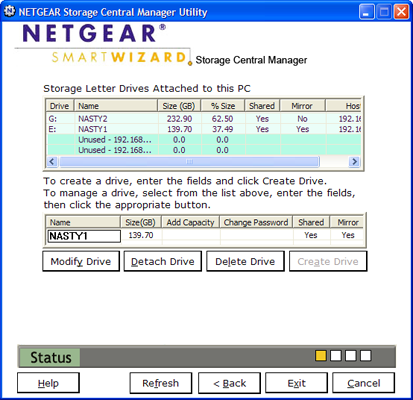Click the Name input field containing NASTY1
The height and width of the screenshot is (400, 413).
84,236
